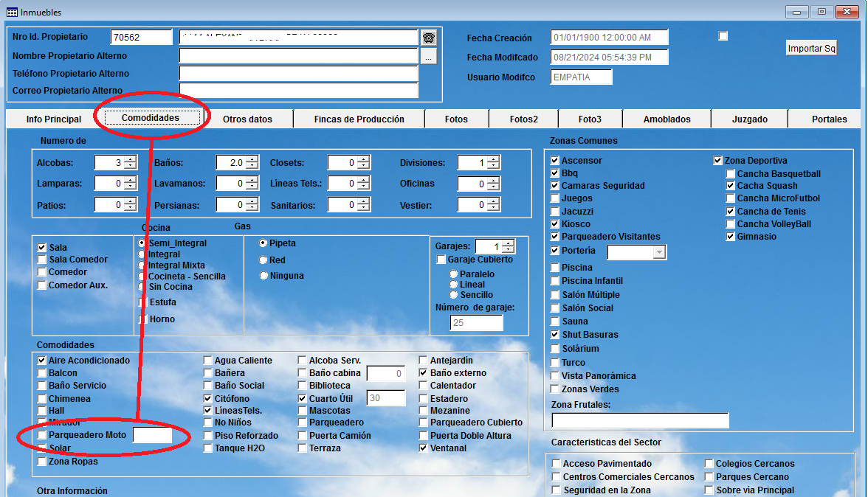This screenshot has height=497, width=868.
Task: Open the Fotos2 tab
Action: click(x=524, y=119)
